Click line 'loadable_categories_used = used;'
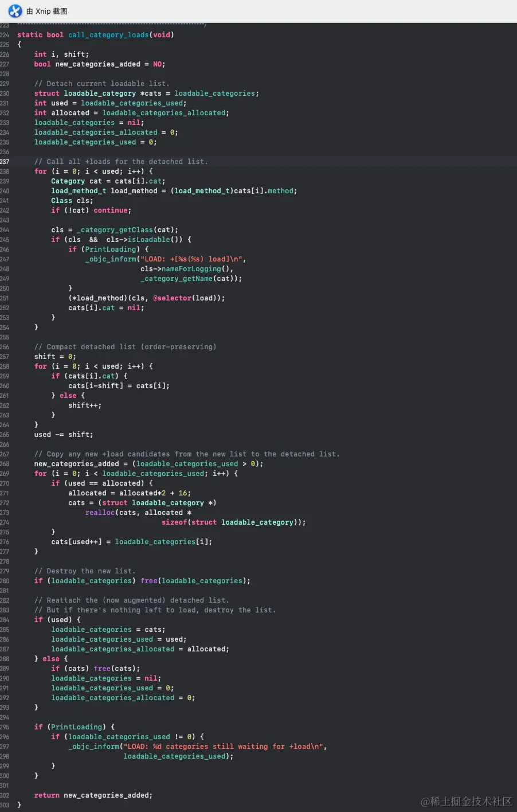 tap(119, 639)
